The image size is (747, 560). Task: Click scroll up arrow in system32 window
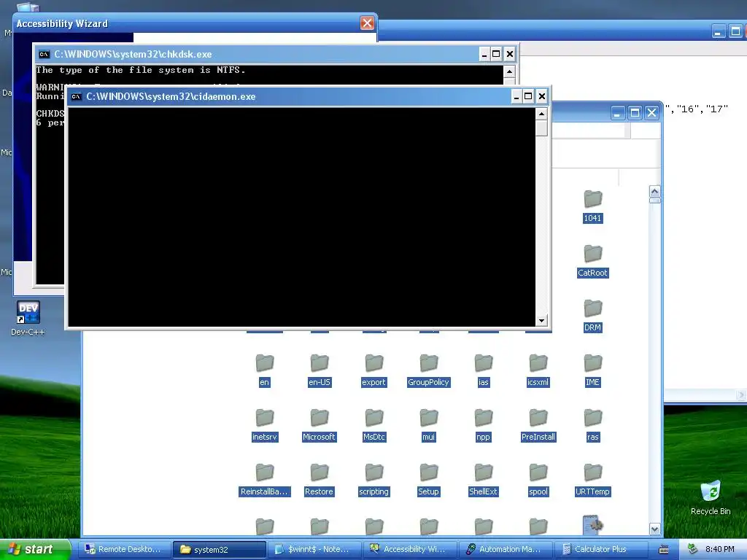point(654,192)
